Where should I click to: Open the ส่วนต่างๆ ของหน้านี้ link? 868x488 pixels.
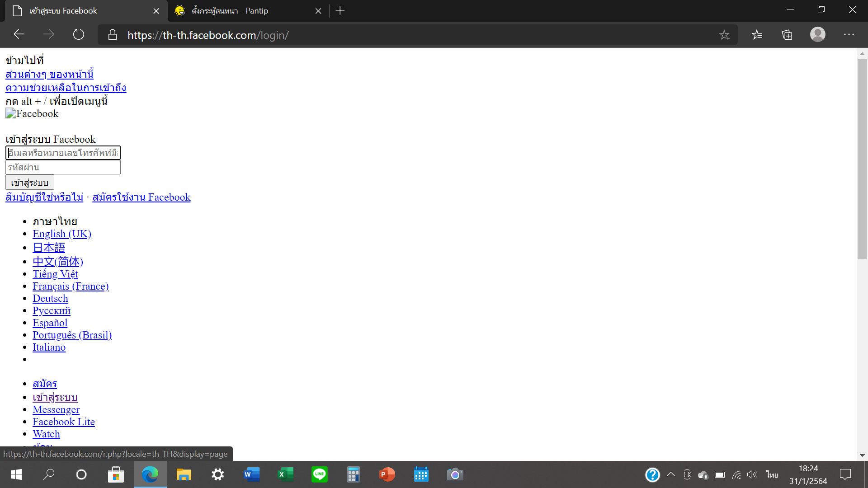tap(50, 74)
